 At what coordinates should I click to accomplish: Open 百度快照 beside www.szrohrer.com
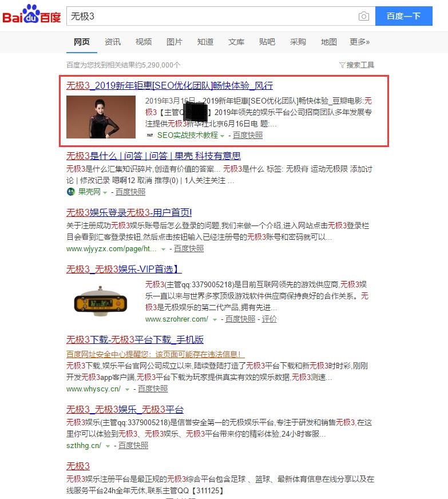240,319
